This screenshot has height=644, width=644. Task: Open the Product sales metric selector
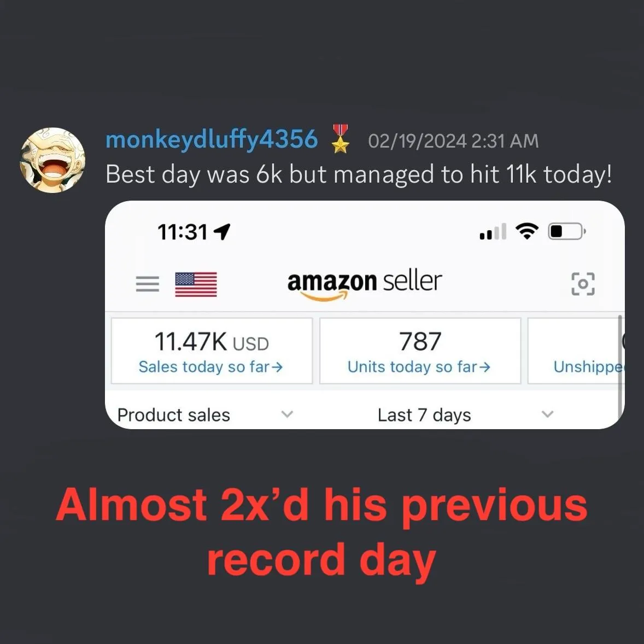[206, 414]
